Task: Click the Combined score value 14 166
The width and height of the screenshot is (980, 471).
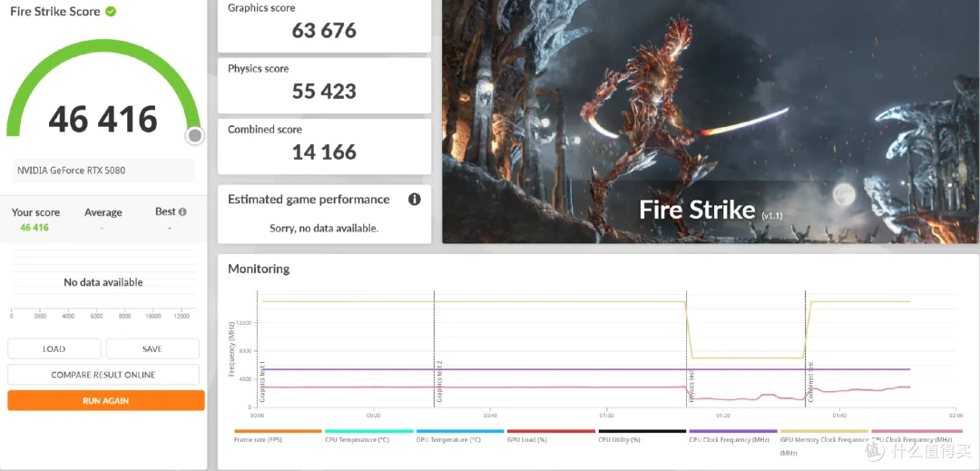Action: pos(324,152)
